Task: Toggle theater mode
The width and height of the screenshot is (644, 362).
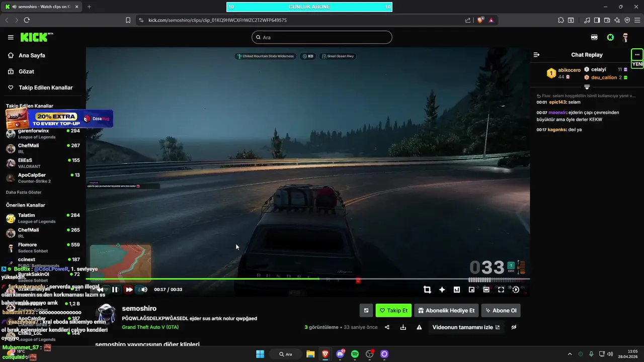Action: tap(486, 290)
